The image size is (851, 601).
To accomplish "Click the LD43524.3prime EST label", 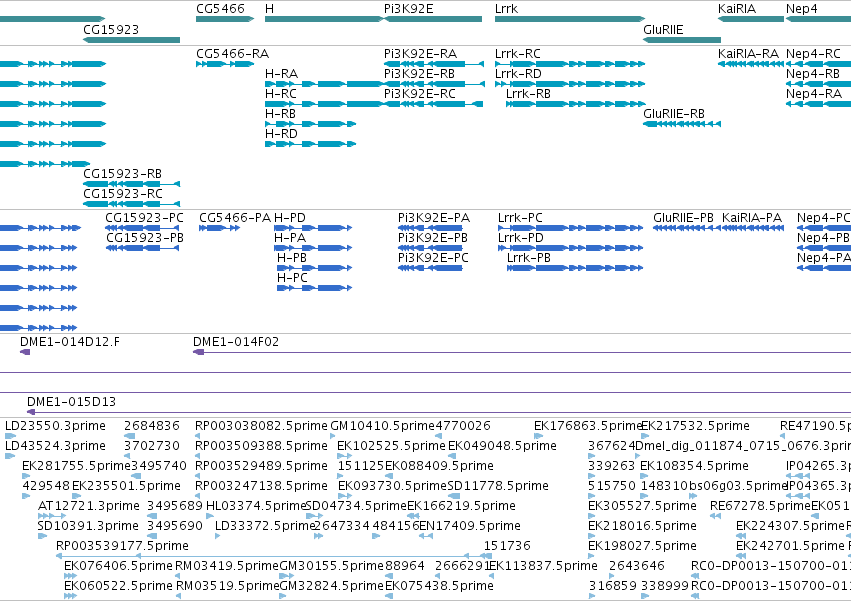I will 55,446.
